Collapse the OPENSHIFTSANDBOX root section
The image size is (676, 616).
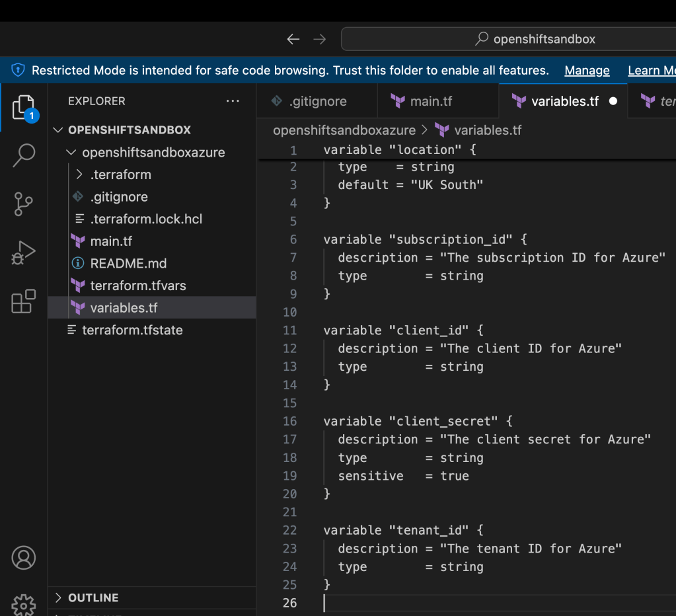tap(57, 130)
